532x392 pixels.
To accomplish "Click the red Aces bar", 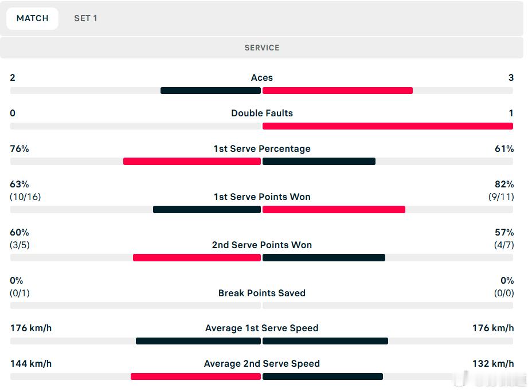I will click(x=338, y=91).
